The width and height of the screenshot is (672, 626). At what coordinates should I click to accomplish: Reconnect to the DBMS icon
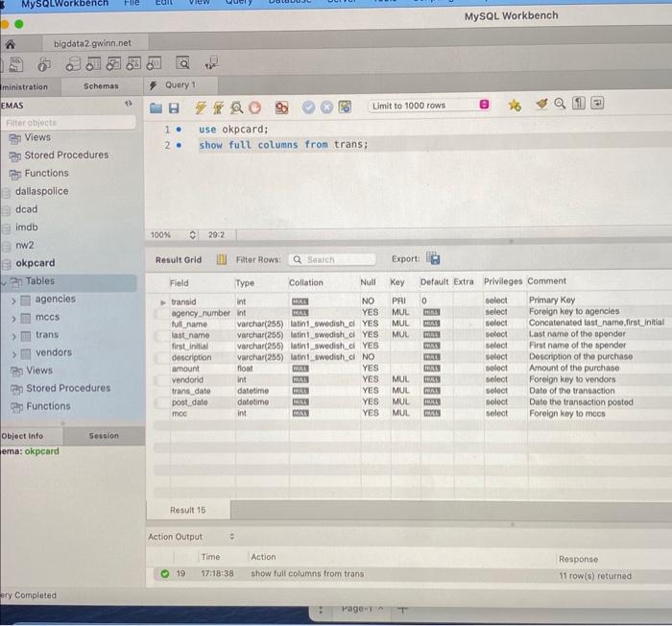pyautogui.click(x=212, y=63)
